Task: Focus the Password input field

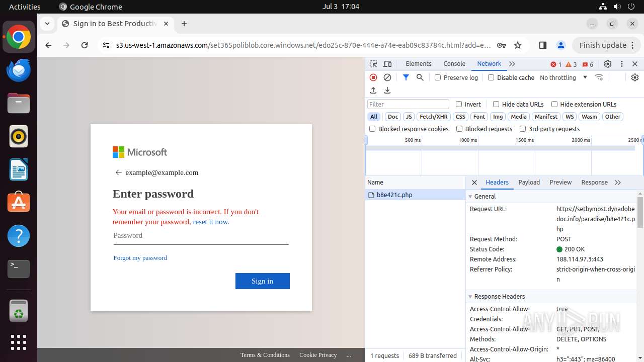Action: click(x=201, y=236)
